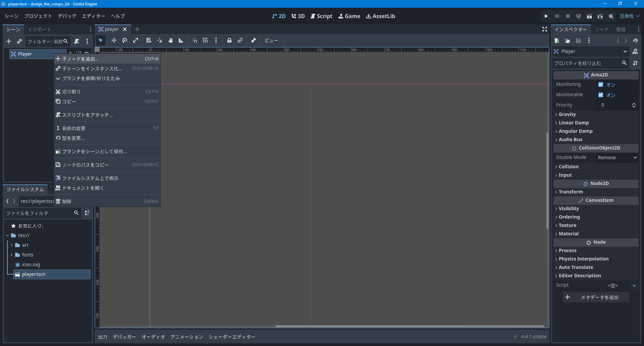Open the Script property dropdown arrow
The width and height of the screenshot is (644, 346).
(x=634, y=286)
